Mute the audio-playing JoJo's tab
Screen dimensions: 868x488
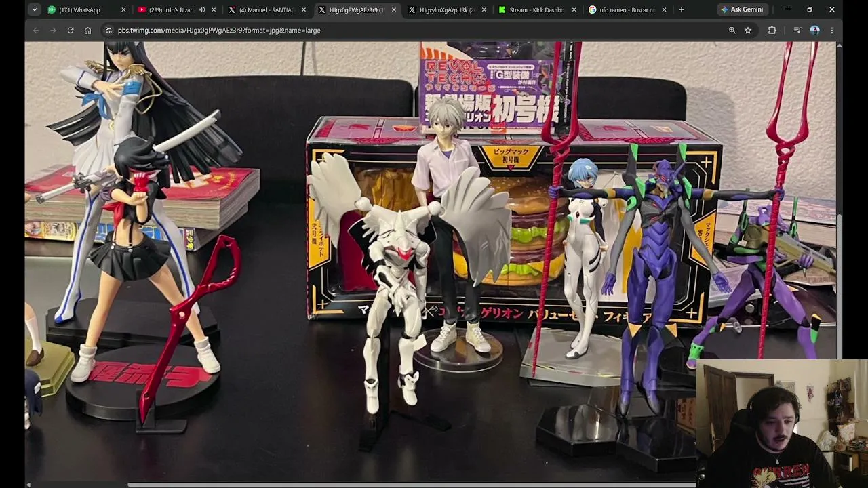point(202,9)
